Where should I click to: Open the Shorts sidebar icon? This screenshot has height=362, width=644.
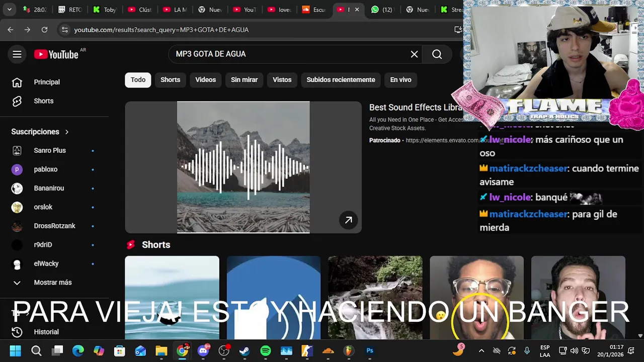17,101
